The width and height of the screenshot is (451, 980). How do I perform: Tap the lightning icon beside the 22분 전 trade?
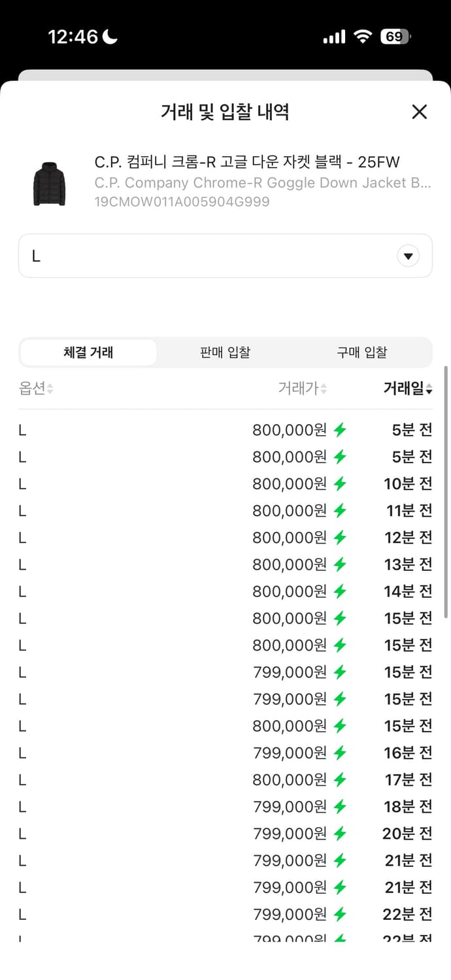(339, 914)
